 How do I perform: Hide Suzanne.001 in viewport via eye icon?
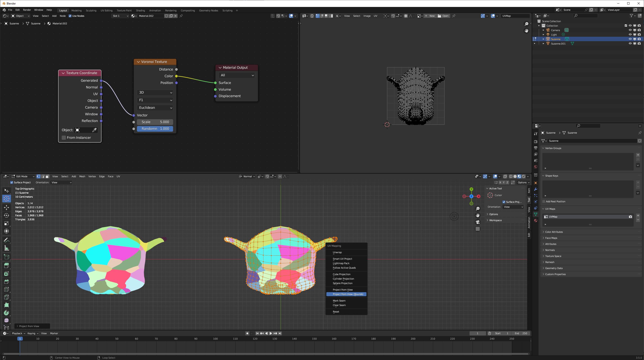[630, 43]
